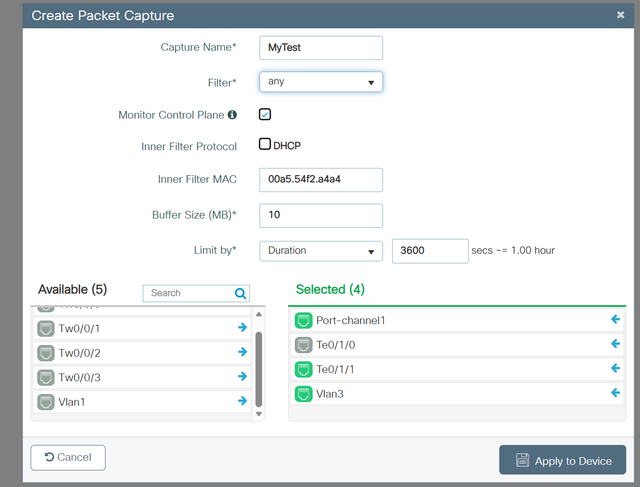Edit the Capture Name field MyTest
This screenshot has height=487, width=640.
click(x=321, y=48)
